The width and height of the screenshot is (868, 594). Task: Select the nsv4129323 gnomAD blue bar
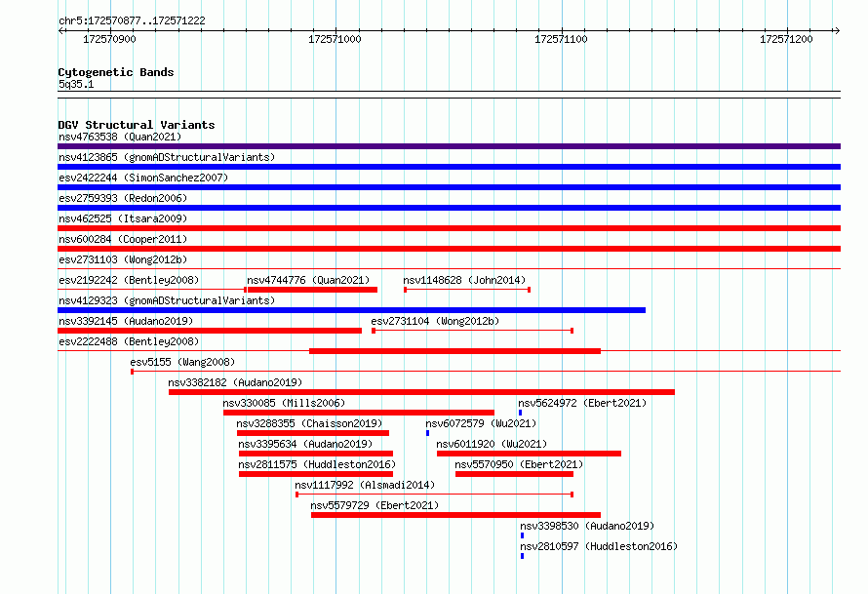[351, 310]
